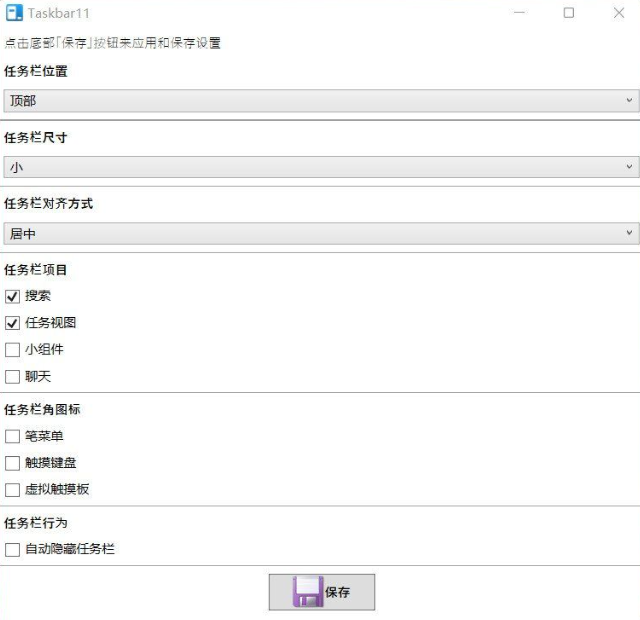This screenshot has height=620, width=640.
Task: Open the 任务栏对齐方式 dropdown showing 居中
Action: (x=321, y=233)
